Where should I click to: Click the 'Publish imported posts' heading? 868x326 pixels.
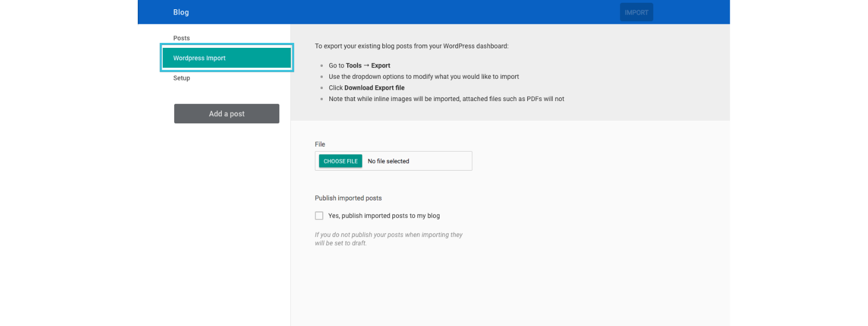point(348,198)
